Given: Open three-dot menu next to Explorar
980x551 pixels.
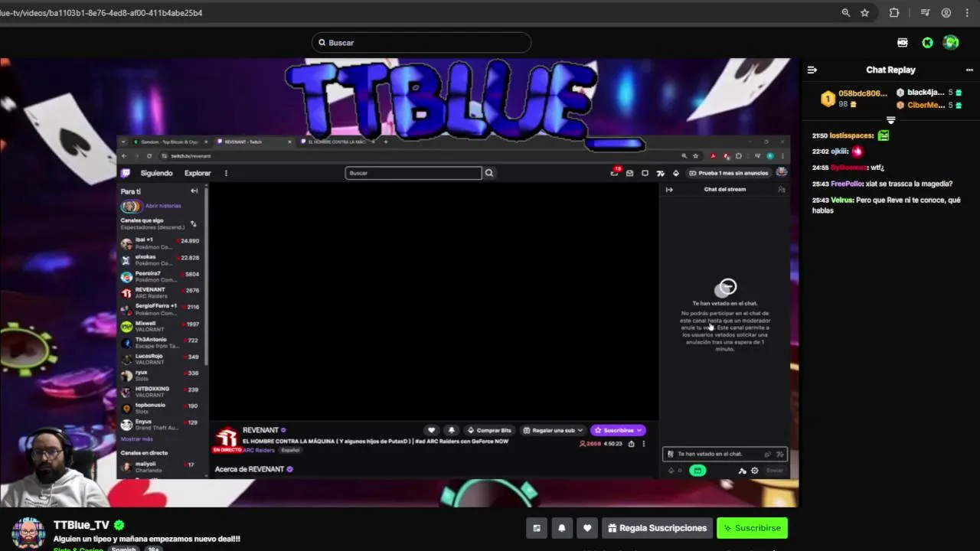Looking at the screenshot, I should tap(226, 173).
